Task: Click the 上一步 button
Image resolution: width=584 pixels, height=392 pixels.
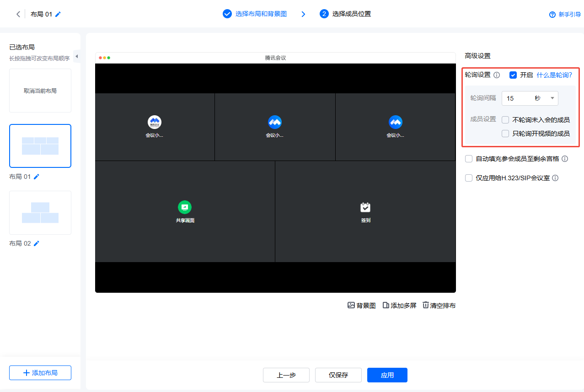Action: point(286,375)
